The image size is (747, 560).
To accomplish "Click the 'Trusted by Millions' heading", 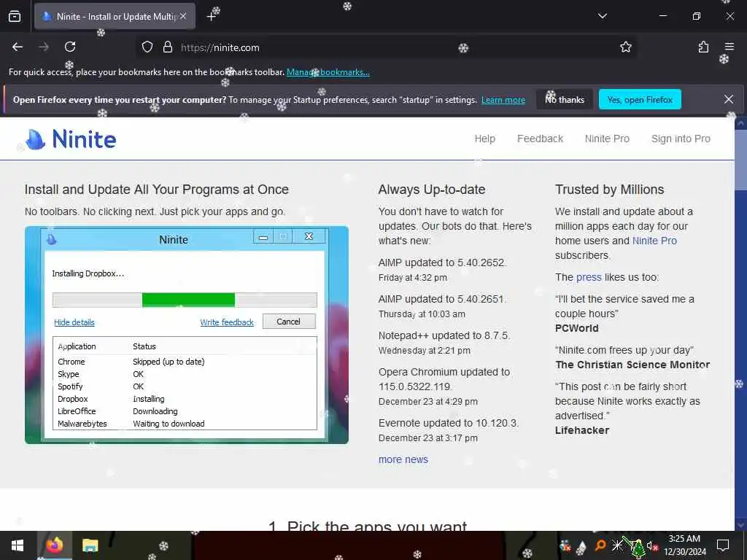I will click(609, 190).
